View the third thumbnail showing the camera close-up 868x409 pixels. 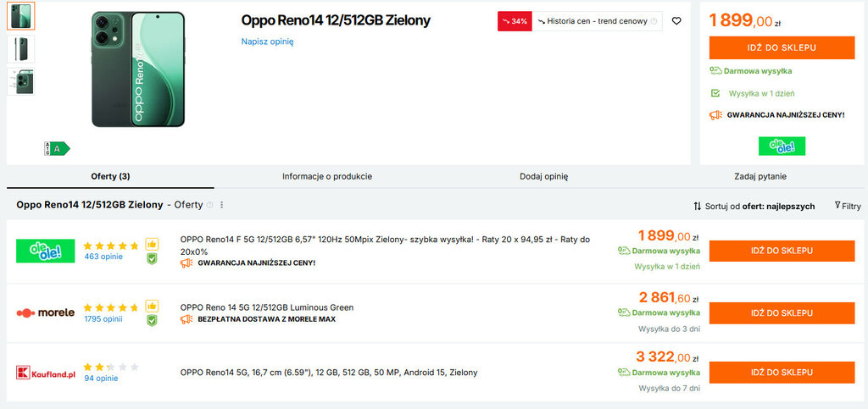pos(20,81)
